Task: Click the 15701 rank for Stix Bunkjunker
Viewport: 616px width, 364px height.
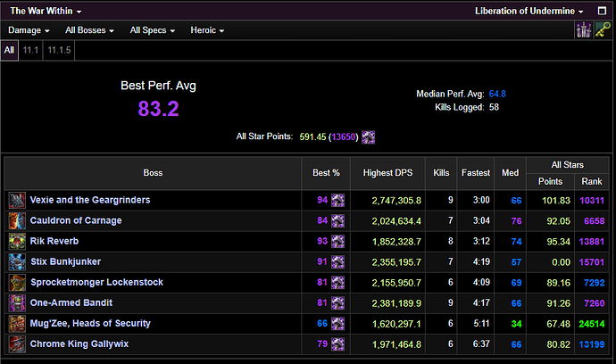Action: (x=592, y=262)
